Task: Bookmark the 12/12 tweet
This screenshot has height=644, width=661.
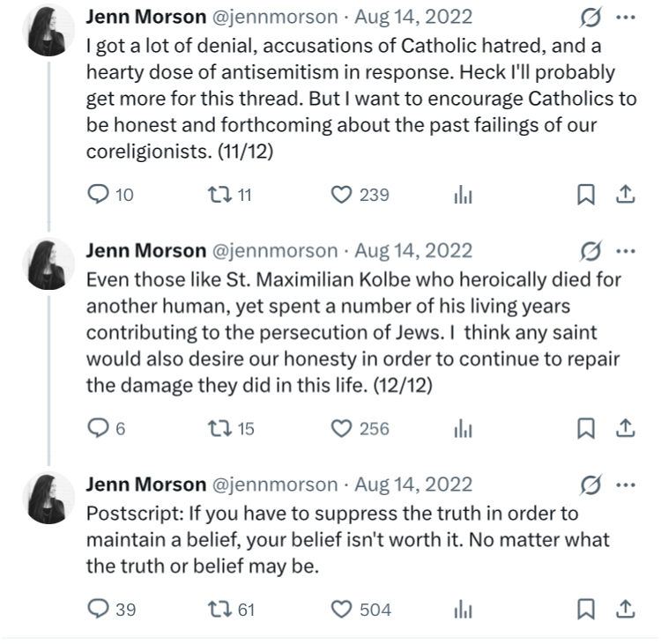Action: click(586, 428)
